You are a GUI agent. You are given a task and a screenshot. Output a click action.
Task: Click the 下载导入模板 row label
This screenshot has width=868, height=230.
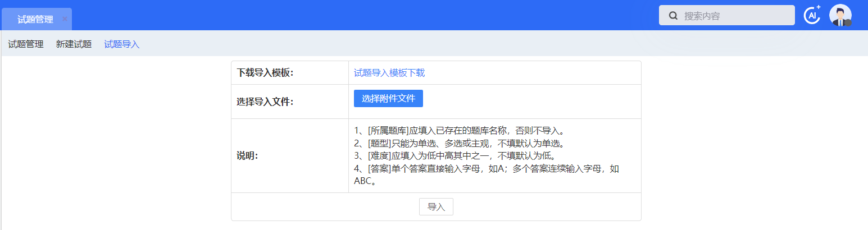coord(265,73)
